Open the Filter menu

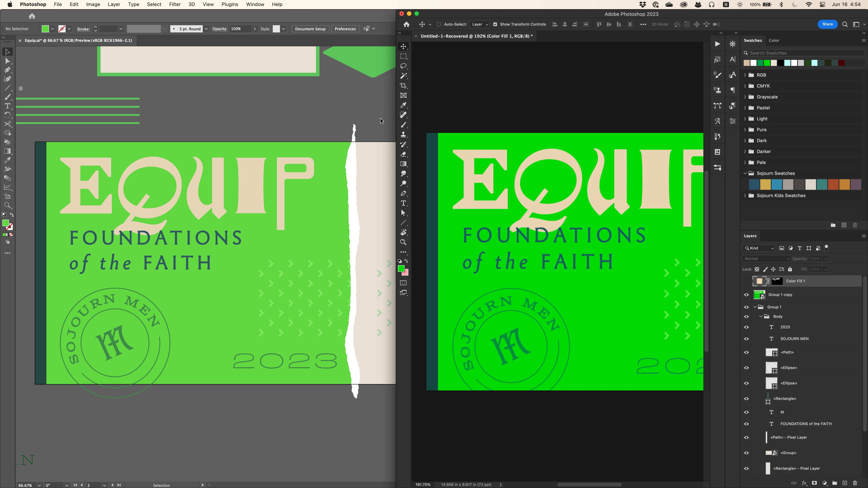[175, 4]
